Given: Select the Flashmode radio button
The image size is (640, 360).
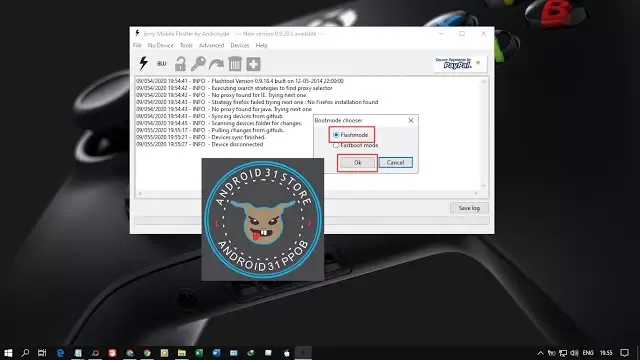Looking at the screenshot, I should (336, 135).
